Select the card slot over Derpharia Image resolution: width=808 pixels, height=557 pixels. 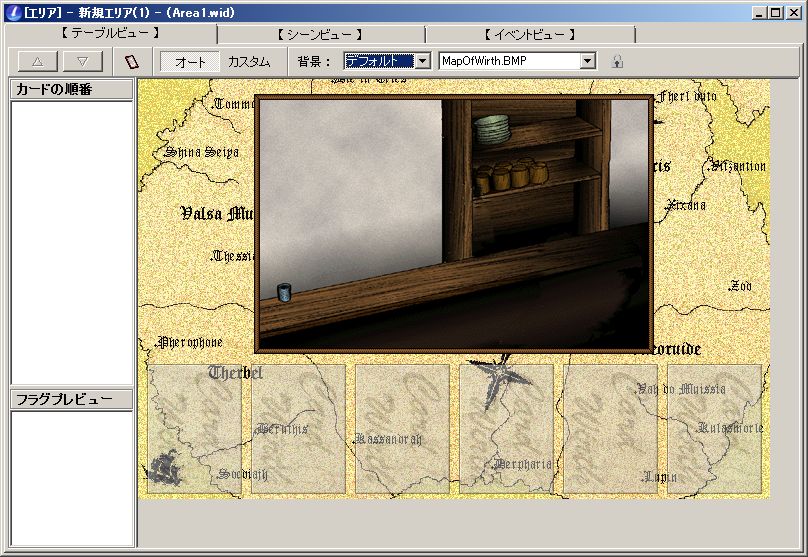[x=507, y=429]
